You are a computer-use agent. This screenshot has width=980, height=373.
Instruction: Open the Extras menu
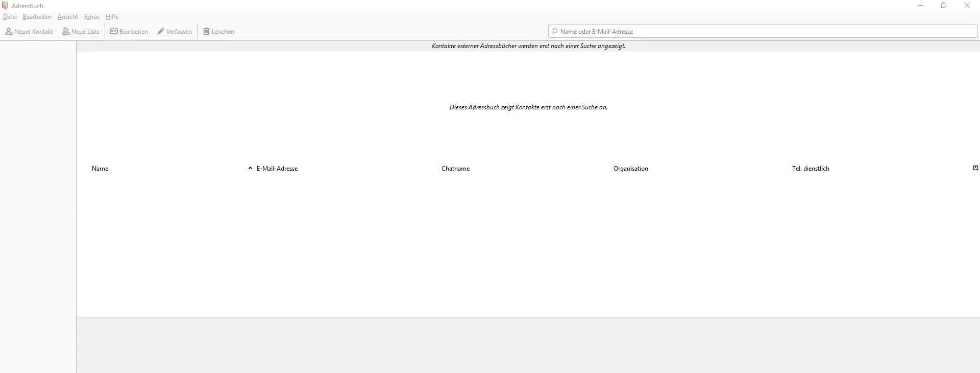[x=92, y=17]
